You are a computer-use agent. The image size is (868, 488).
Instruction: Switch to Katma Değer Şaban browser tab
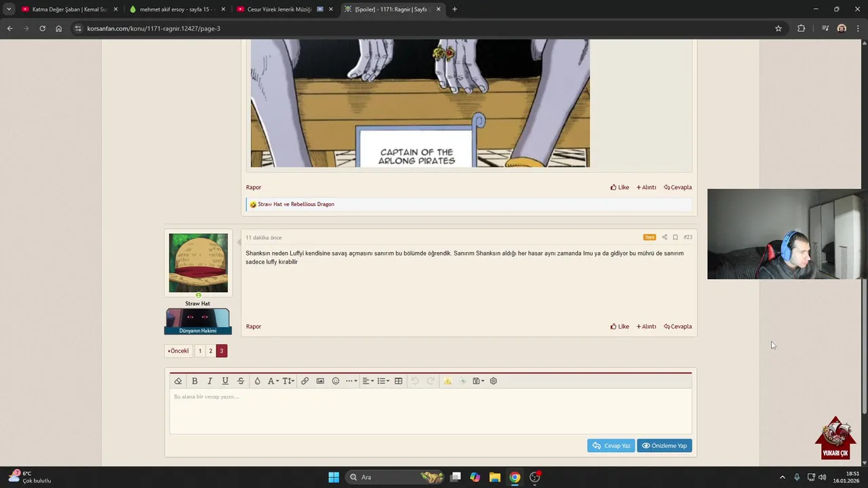[x=71, y=9]
